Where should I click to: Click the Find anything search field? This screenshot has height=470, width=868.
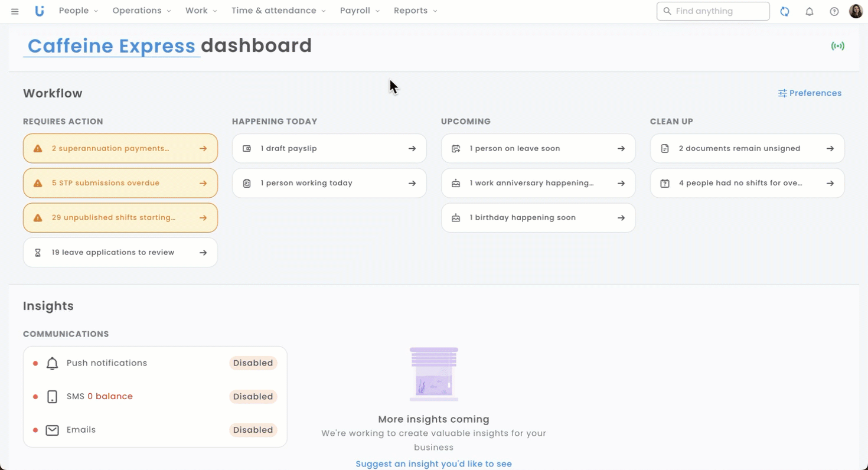(713, 11)
